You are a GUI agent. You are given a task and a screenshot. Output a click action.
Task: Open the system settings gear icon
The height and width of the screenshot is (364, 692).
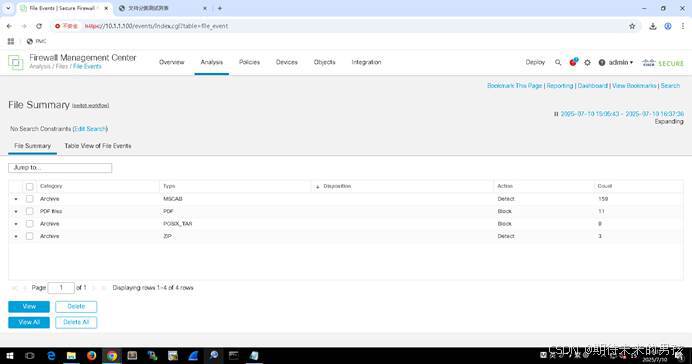[x=587, y=63]
